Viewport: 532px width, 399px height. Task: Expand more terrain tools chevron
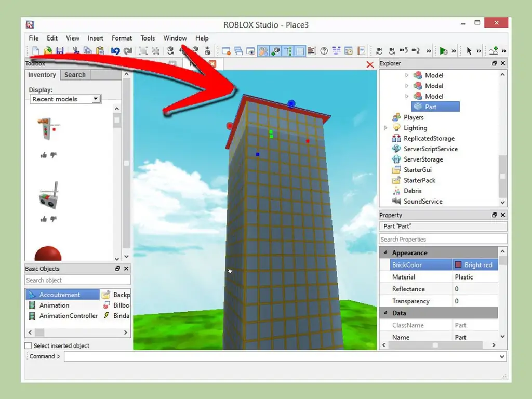504,51
